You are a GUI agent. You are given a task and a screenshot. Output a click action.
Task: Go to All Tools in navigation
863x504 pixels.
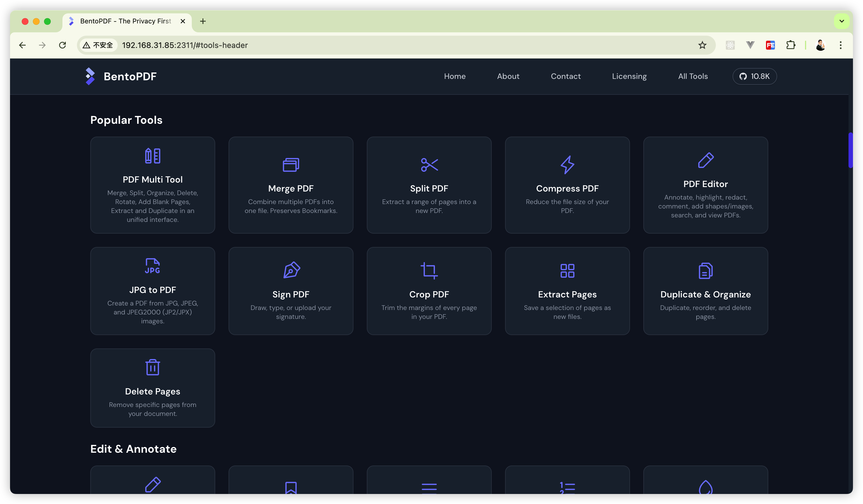pyautogui.click(x=693, y=76)
